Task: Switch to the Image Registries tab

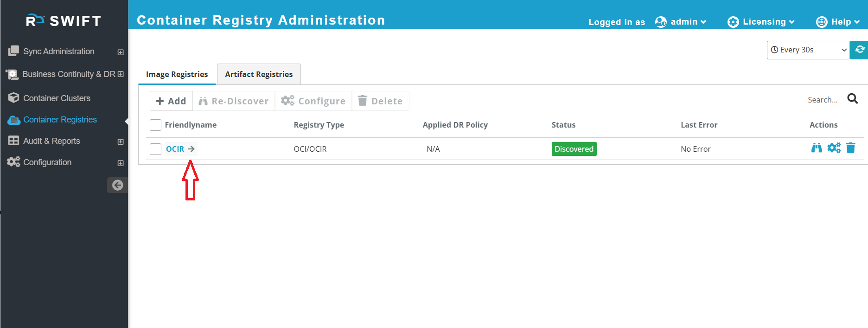Action: coord(177,74)
